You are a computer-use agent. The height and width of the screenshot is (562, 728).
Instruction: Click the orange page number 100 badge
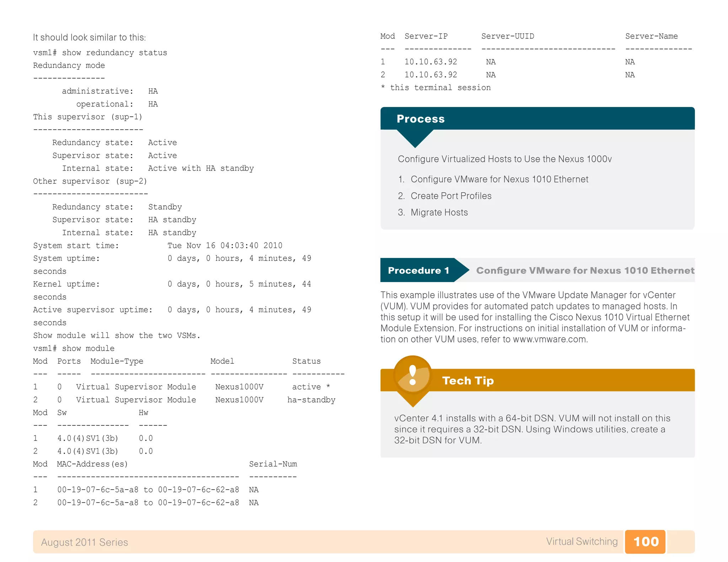(x=646, y=541)
